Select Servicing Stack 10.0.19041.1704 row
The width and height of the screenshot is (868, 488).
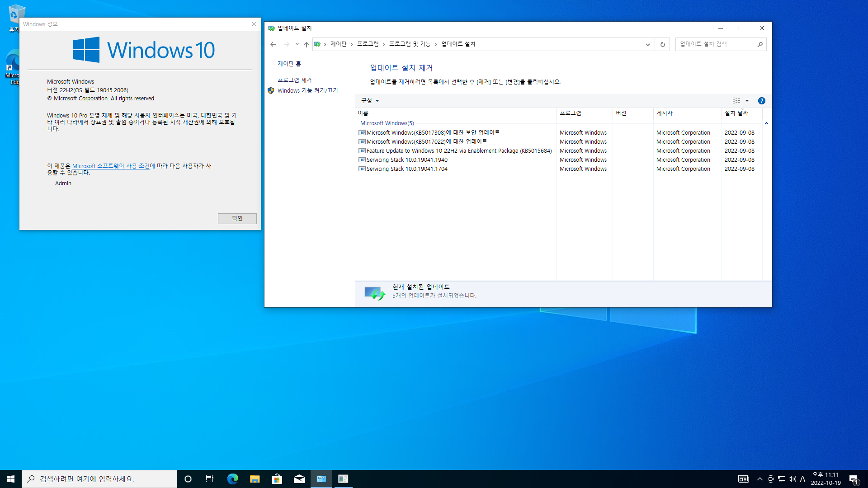[x=559, y=169]
